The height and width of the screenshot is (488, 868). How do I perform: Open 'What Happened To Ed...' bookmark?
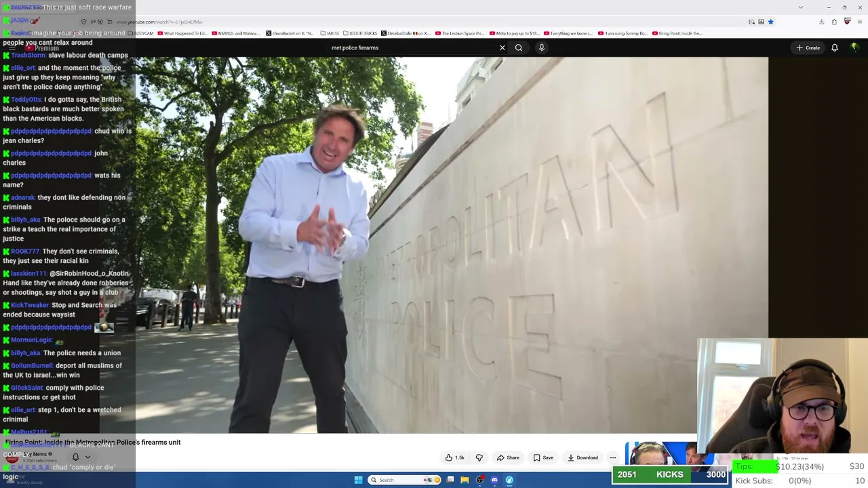(182, 33)
